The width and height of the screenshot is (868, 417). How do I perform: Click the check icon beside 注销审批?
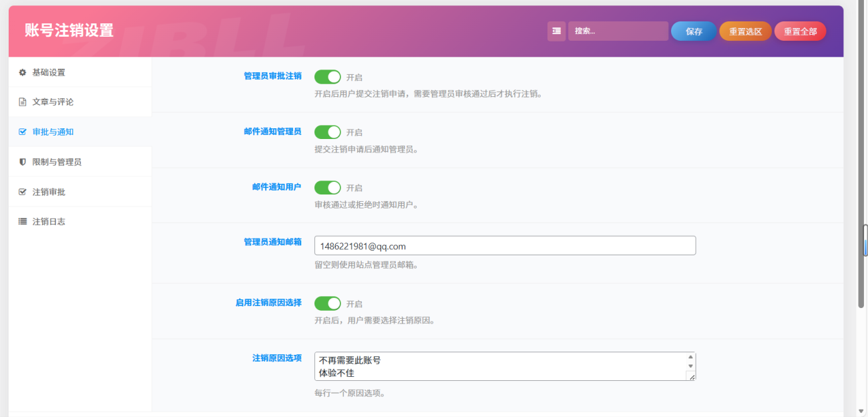(22, 192)
